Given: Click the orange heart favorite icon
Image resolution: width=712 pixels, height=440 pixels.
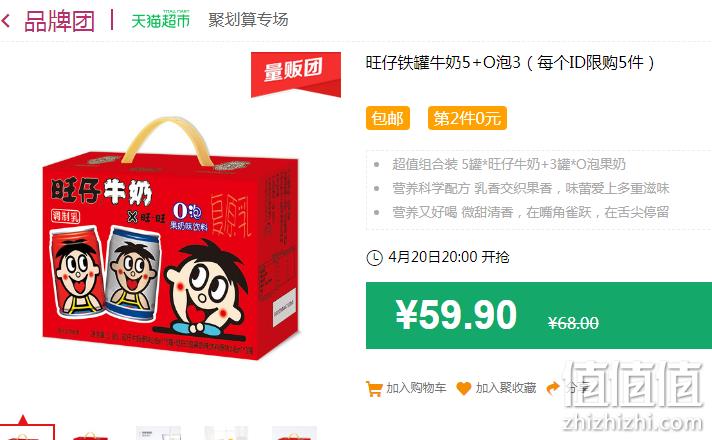Looking at the screenshot, I should point(464,388).
